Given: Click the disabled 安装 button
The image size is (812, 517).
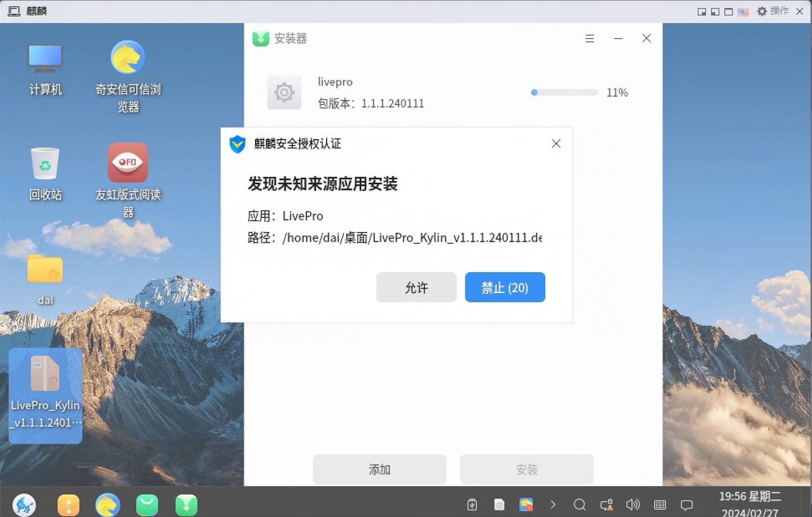Looking at the screenshot, I should click(x=526, y=469).
